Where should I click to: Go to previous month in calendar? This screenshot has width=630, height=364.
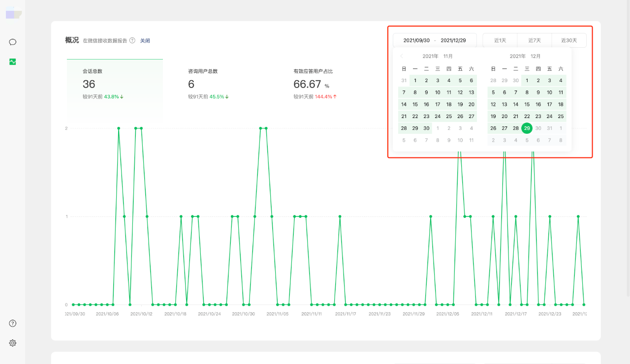(x=402, y=56)
